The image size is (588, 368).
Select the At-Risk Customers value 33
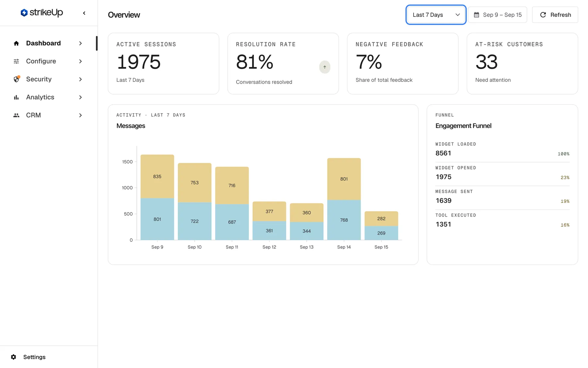coord(486,62)
